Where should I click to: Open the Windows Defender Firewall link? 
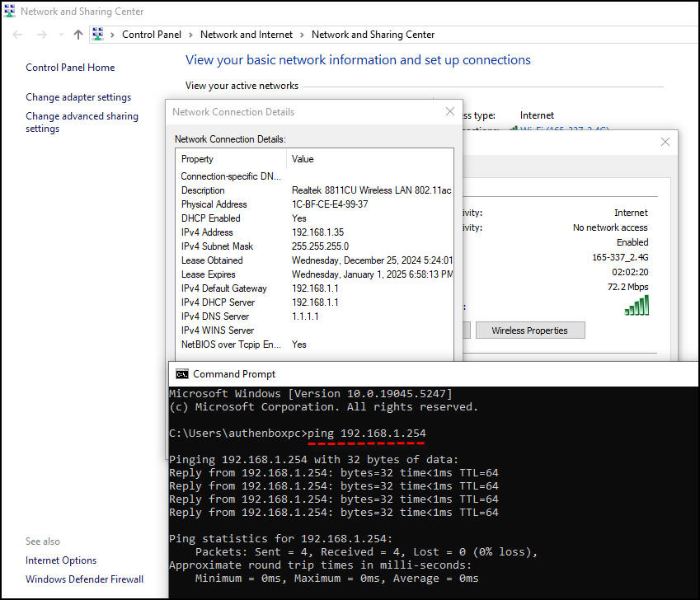pos(84,579)
